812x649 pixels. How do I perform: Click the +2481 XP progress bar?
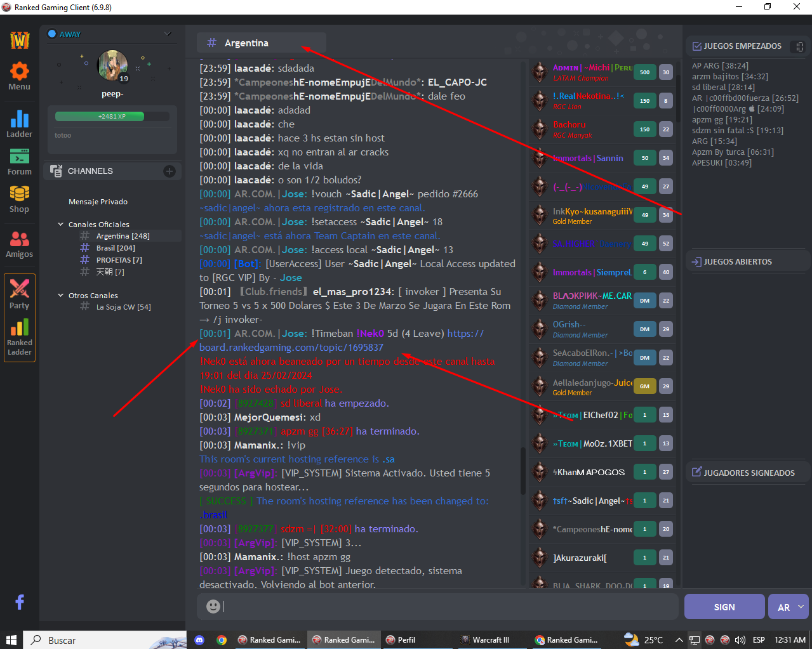point(112,117)
